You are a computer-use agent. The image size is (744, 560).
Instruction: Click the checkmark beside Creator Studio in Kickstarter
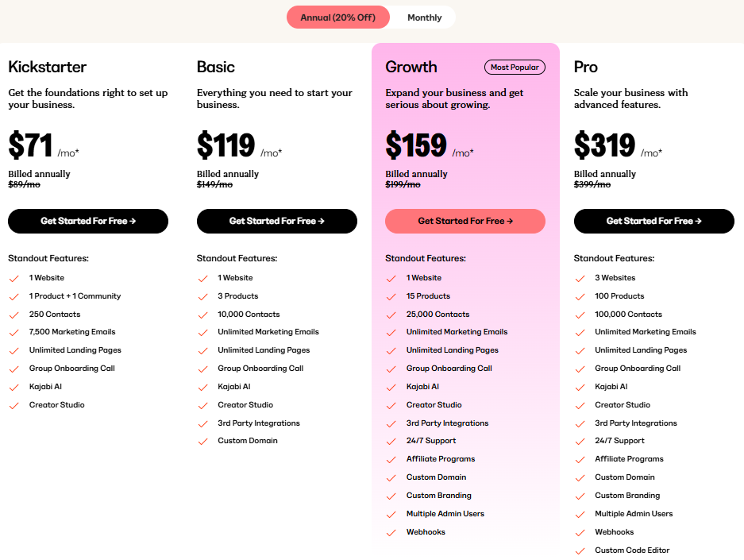point(13,405)
